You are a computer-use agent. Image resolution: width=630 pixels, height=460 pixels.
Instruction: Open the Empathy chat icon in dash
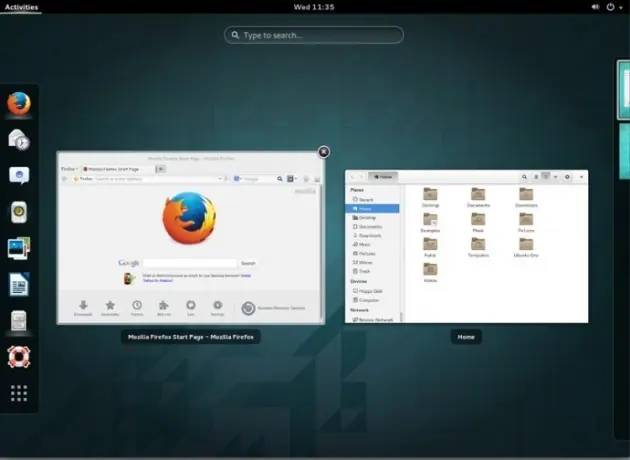[19, 176]
